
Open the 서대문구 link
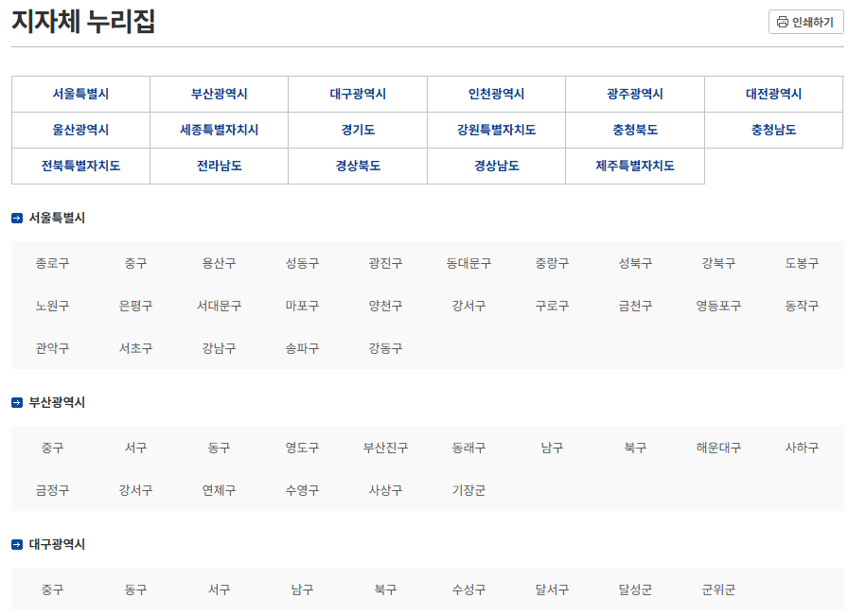219,306
